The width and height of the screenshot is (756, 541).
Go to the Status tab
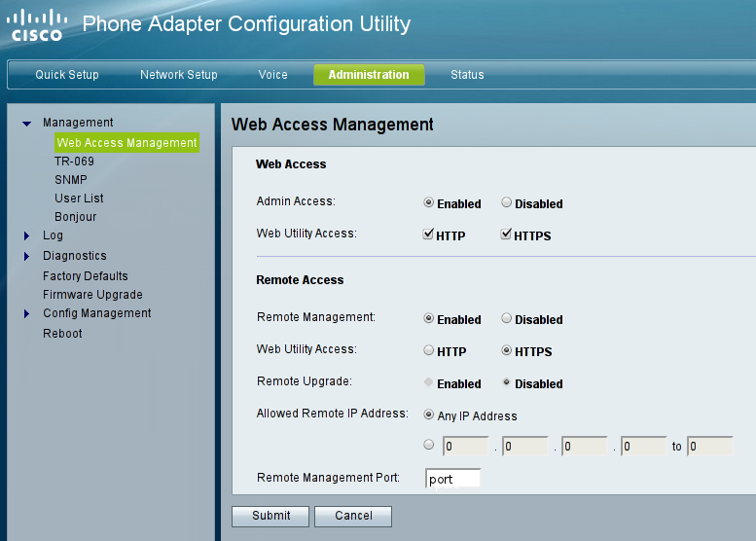pos(467,75)
